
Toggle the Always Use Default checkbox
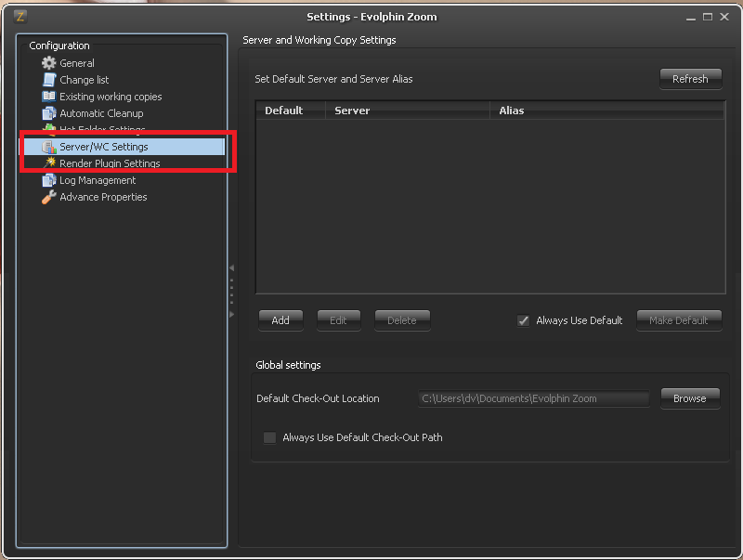[x=523, y=320]
